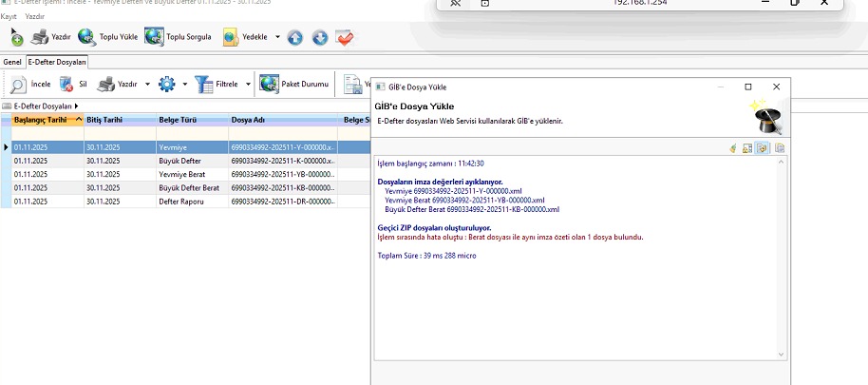Select the Büyük Defter Berat row
The width and height of the screenshot is (868, 385).
point(188,188)
